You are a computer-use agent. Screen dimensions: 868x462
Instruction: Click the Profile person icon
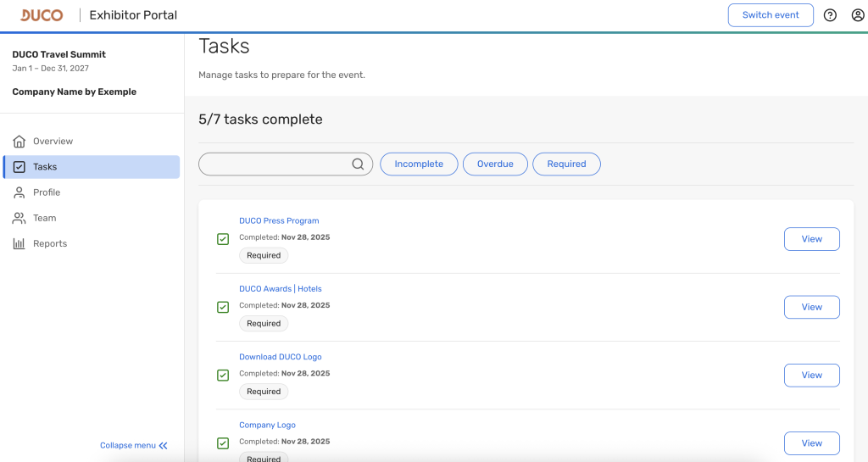(19, 192)
